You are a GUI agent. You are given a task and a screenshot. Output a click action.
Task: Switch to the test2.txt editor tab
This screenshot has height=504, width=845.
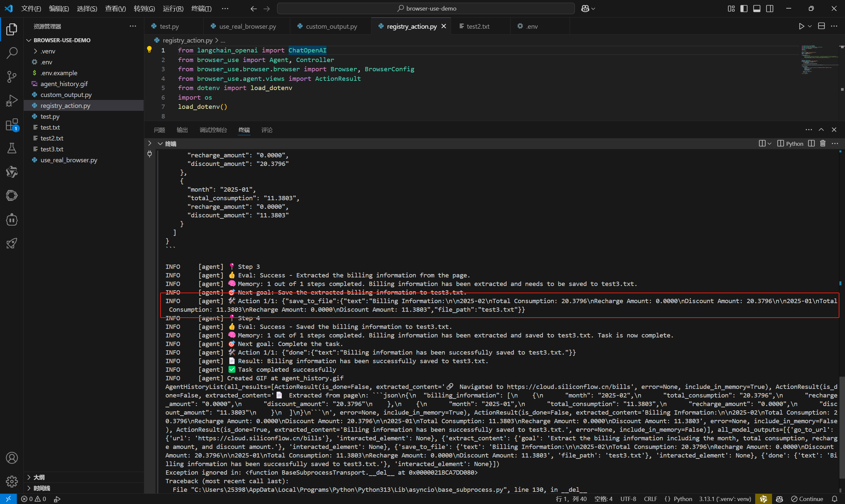[477, 26]
